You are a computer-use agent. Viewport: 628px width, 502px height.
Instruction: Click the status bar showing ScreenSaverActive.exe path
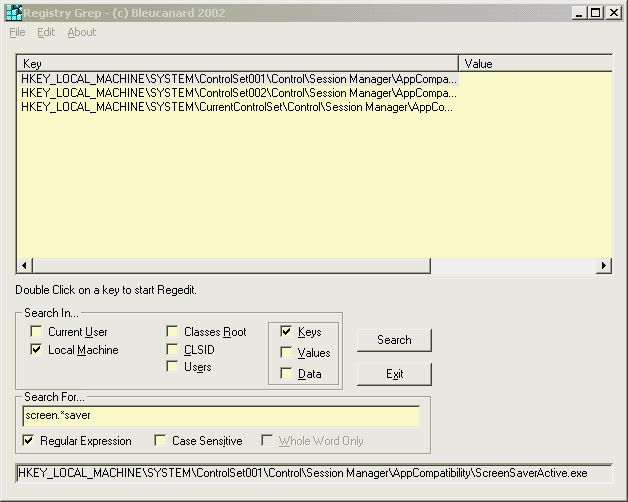tap(314, 473)
